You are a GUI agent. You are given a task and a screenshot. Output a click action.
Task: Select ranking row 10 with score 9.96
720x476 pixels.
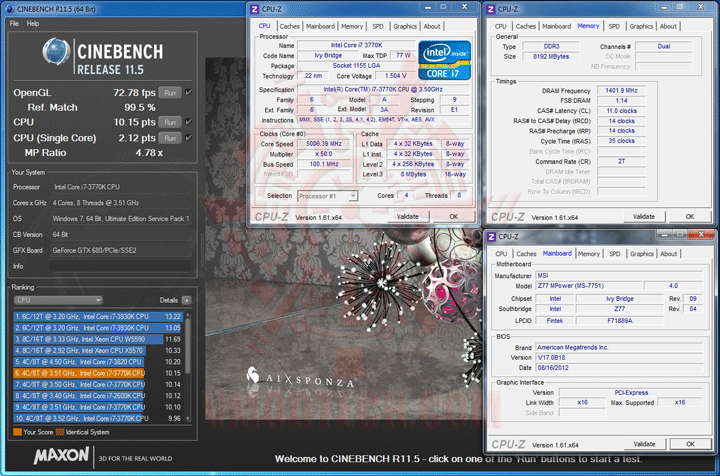point(98,419)
